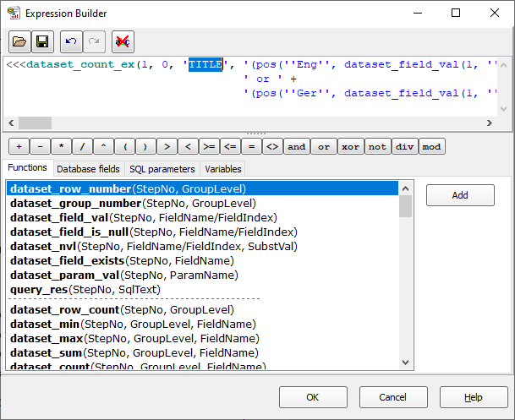Click the Undo arrow icon
This screenshot has height=420, width=515.
point(72,41)
